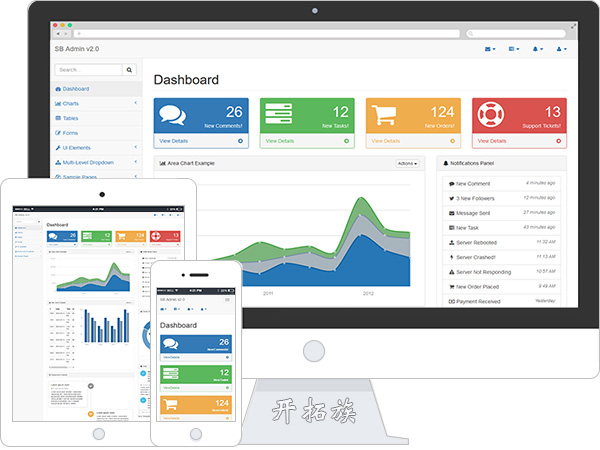
Task: Open the New Order Placed notification
Action: click(x=501, y=287)
